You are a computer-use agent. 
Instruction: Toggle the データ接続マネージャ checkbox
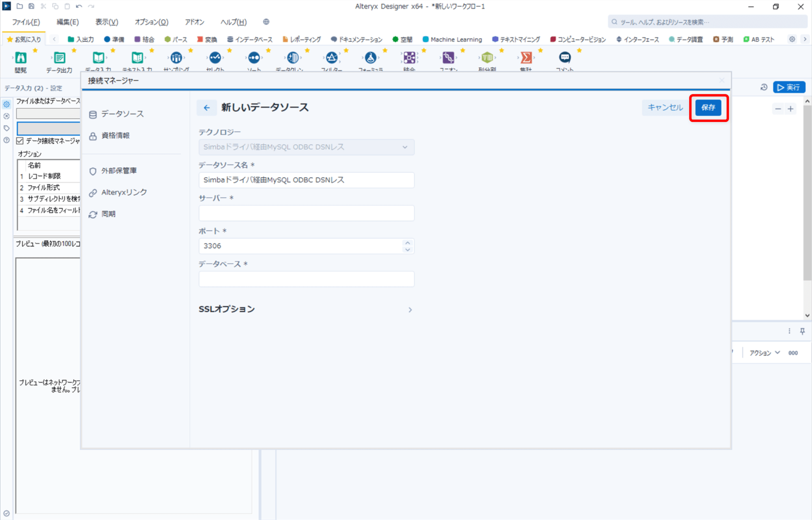click(x=20, y=141)
